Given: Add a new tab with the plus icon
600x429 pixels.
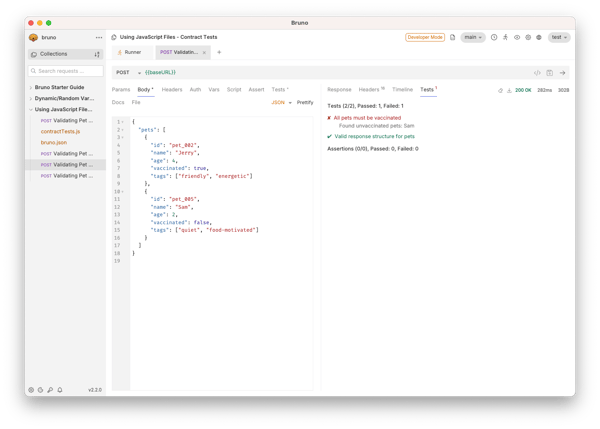Looking at the screenshot, I should point(219,52).
